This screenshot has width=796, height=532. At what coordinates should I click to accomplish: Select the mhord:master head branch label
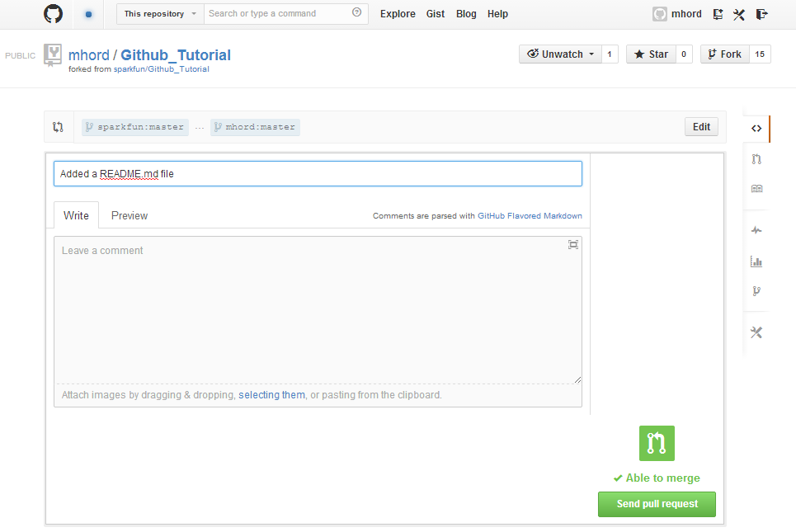(x=255, y=127)
